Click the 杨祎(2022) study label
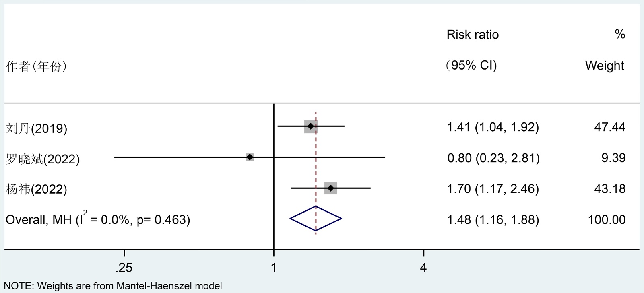Viewport: 644px width, 293px height. [37, 189]
